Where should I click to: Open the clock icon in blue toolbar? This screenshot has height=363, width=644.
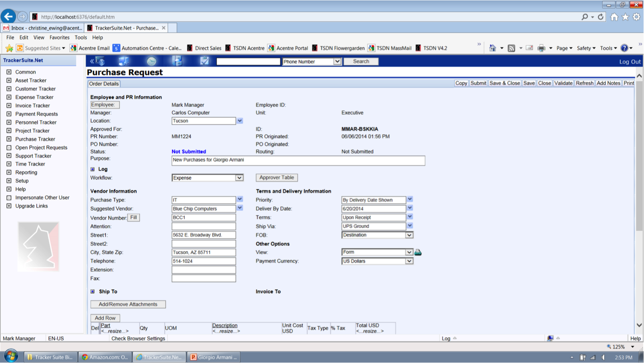(151, 61)
